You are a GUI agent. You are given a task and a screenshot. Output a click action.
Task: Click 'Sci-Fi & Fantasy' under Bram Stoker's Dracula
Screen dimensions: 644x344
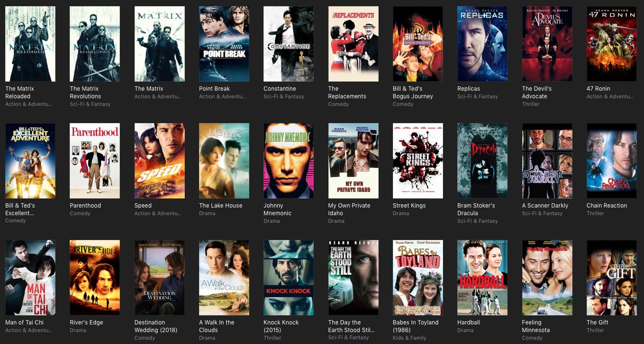pos(477,221)
